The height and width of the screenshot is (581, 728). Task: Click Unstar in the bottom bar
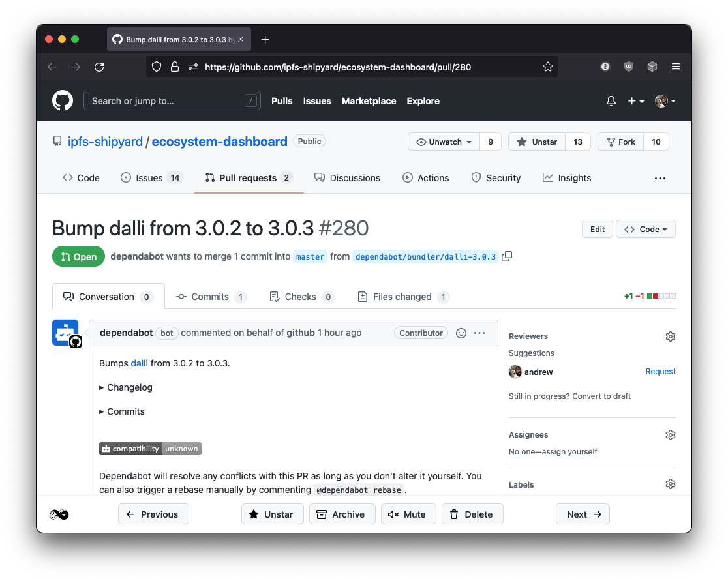[272, 514]
